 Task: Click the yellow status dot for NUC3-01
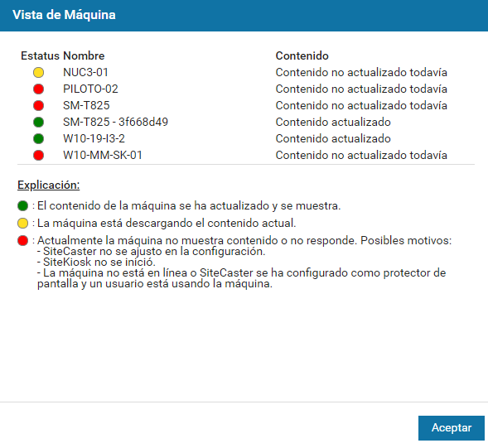pyautogui.click(x=38, y=73)
